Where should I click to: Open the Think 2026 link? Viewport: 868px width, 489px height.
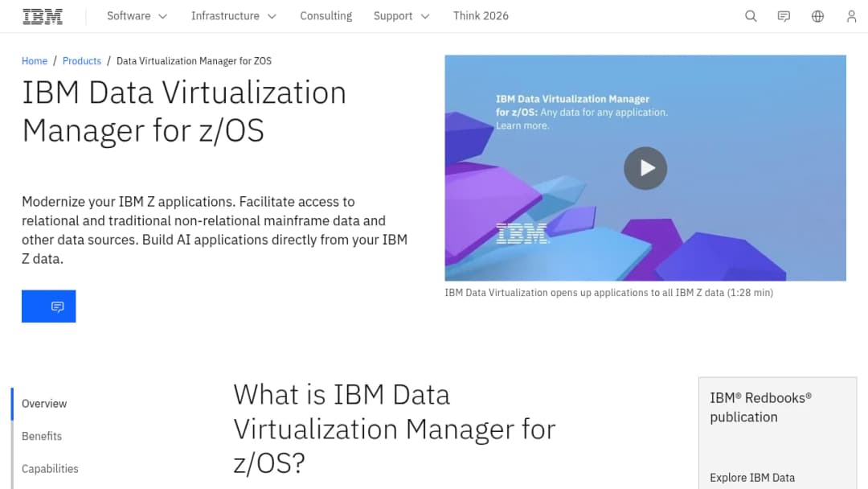pos(481,16)
